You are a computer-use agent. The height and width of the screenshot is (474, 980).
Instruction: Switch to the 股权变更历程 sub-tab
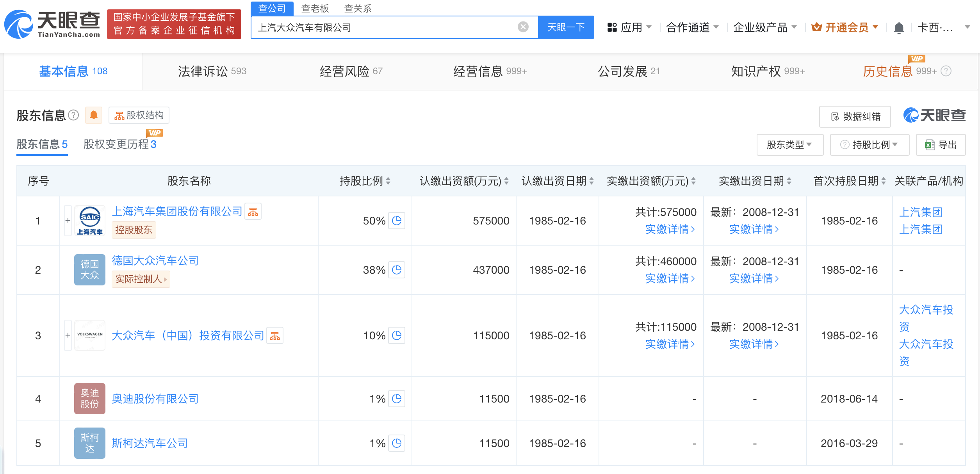point(119,144)
